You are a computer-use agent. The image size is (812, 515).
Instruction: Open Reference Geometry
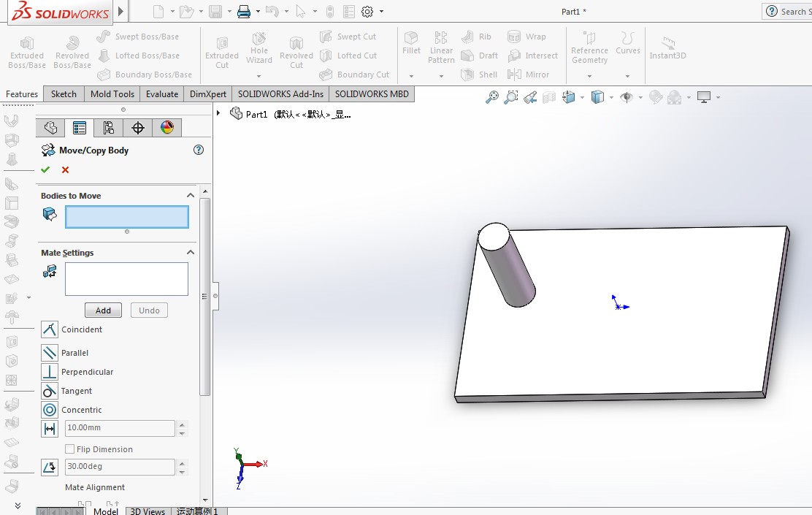(x=589, y=47)
